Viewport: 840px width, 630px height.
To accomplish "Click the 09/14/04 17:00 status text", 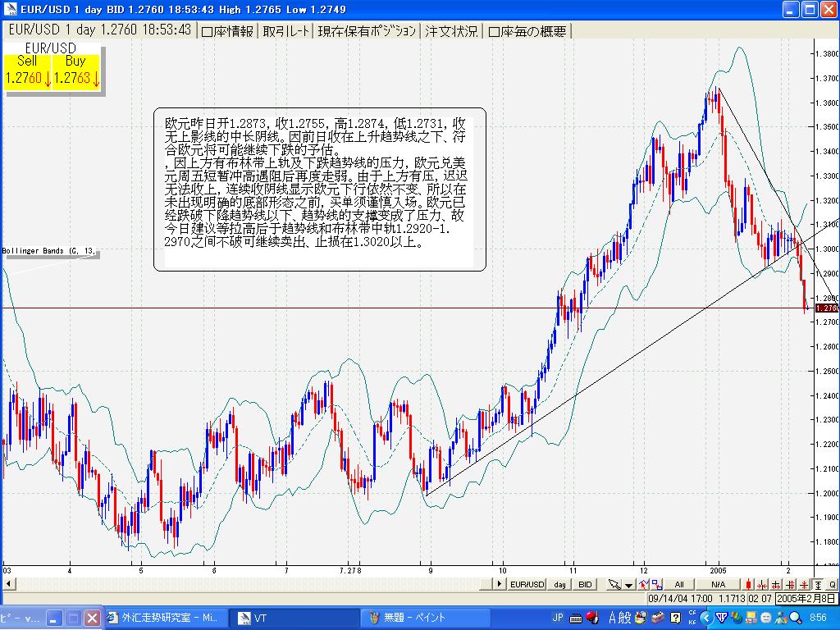I will click(x=680, y=598).
